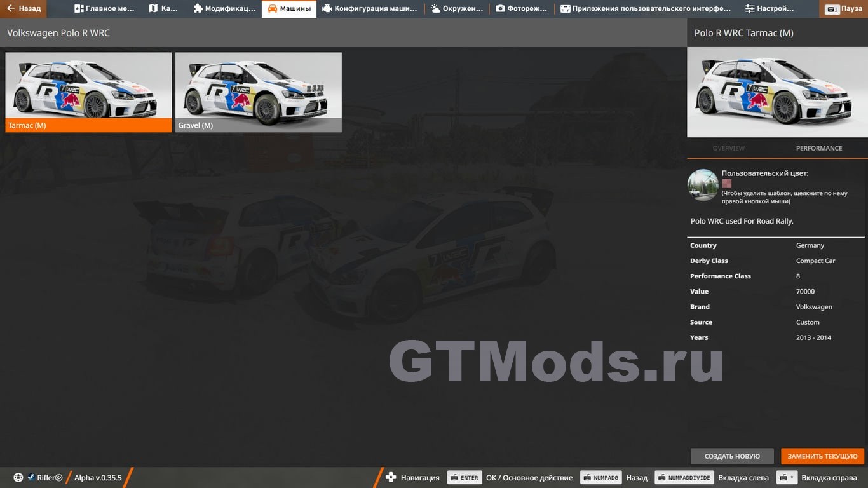This screenshot has width=868, height=488.
Task: Open Приложения пользовательского интерфейса tab
Action: click(x=646, y=9)
